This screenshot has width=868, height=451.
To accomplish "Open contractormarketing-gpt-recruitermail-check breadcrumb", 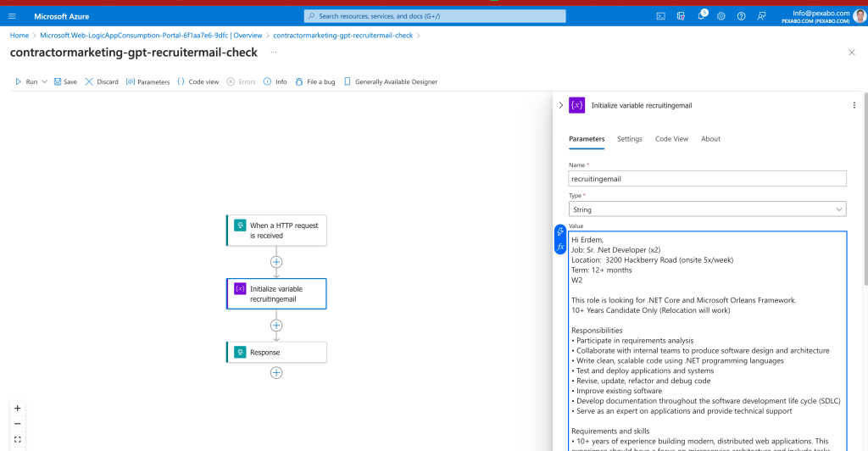I will coord(342,36).
